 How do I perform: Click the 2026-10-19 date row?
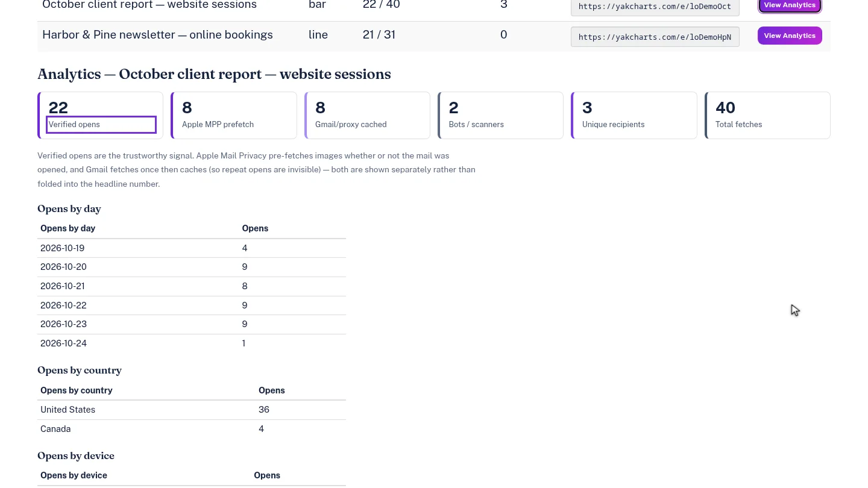point(192,248)
